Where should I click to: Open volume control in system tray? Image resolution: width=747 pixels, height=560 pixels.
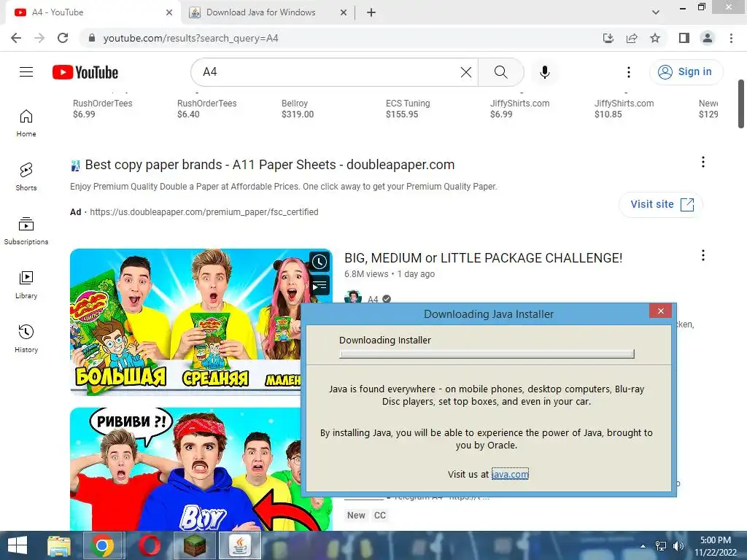click(x=678, y=546)
